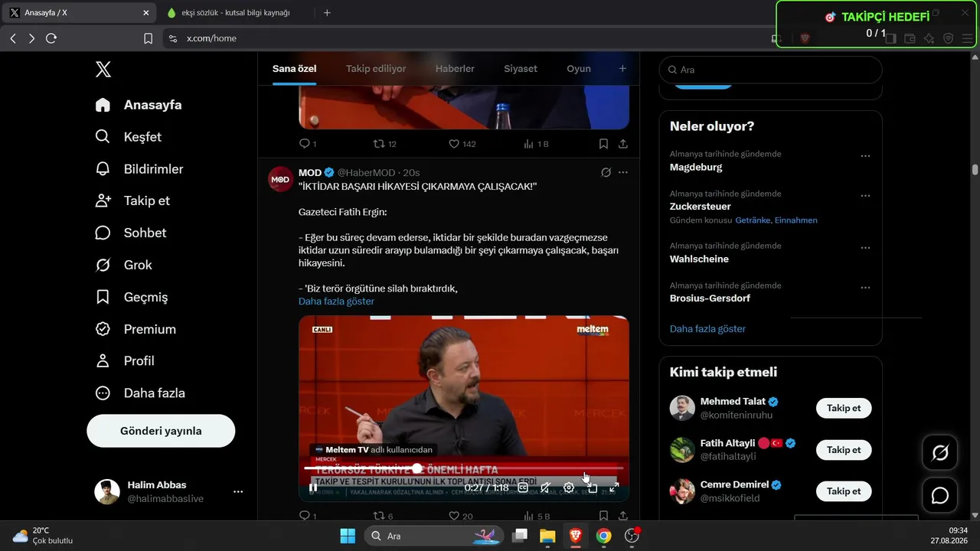Switch to the Takip ediliyor tab
980x551 pixels.
click(x=376, y=69)
